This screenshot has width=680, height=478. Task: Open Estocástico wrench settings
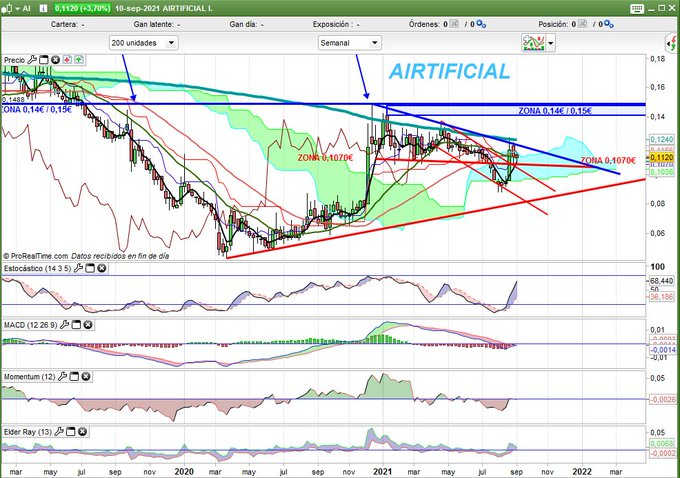(x=78, y=268)
